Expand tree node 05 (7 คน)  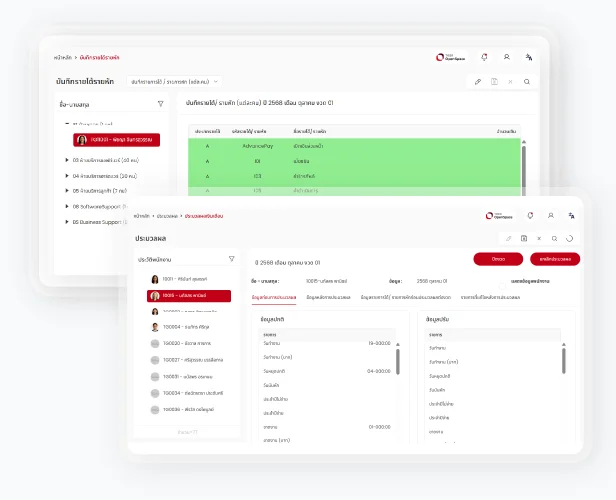(67, 191)
